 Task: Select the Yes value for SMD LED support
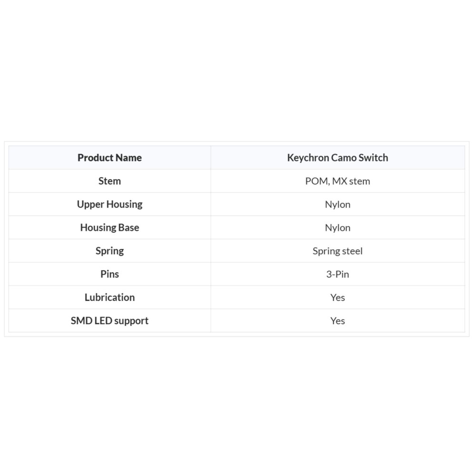pyautogui.click(x=337, y=320)
